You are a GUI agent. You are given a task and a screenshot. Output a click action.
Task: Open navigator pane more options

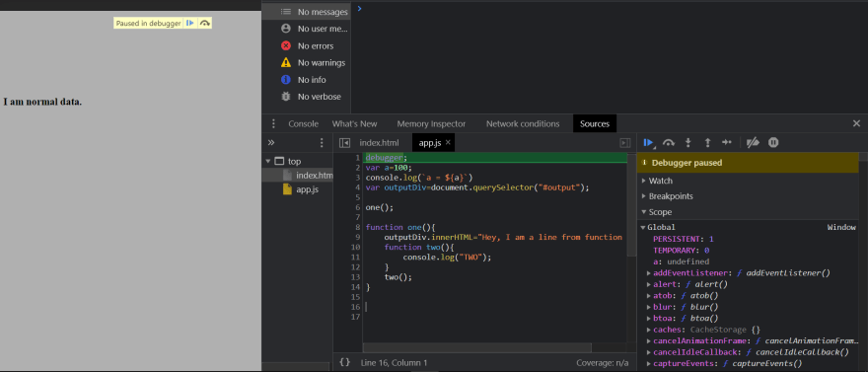(x=322, y=143)
